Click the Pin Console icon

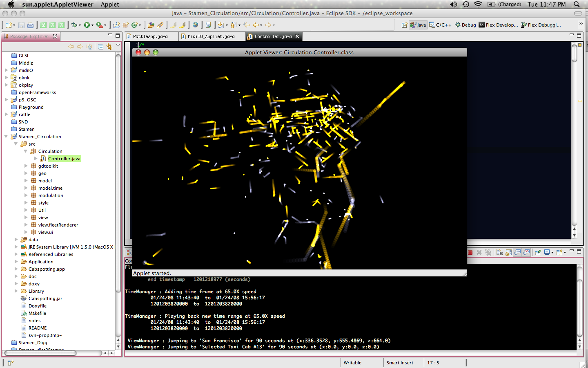538,252
